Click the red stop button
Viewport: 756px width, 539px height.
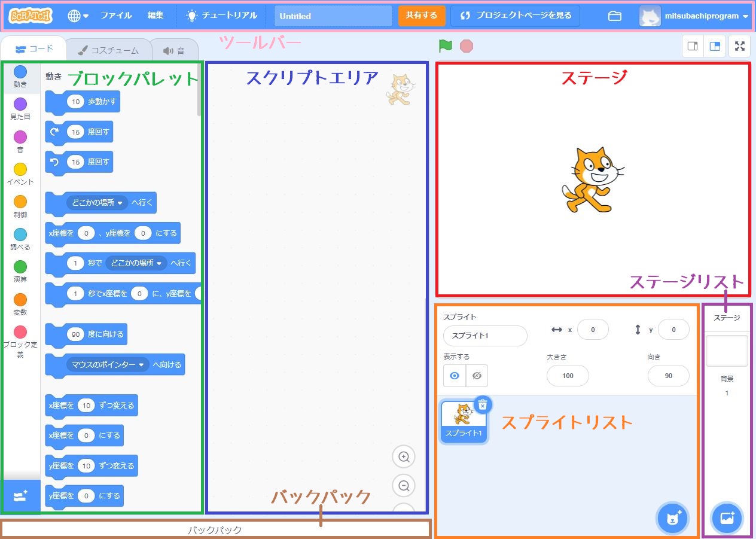pyautogui.click(x=467, y=46)
